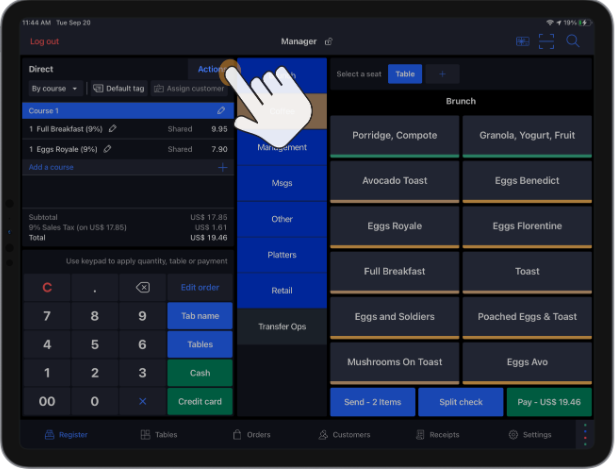Click Send - 2 Items button
The image size is (616, 469).
372,402
